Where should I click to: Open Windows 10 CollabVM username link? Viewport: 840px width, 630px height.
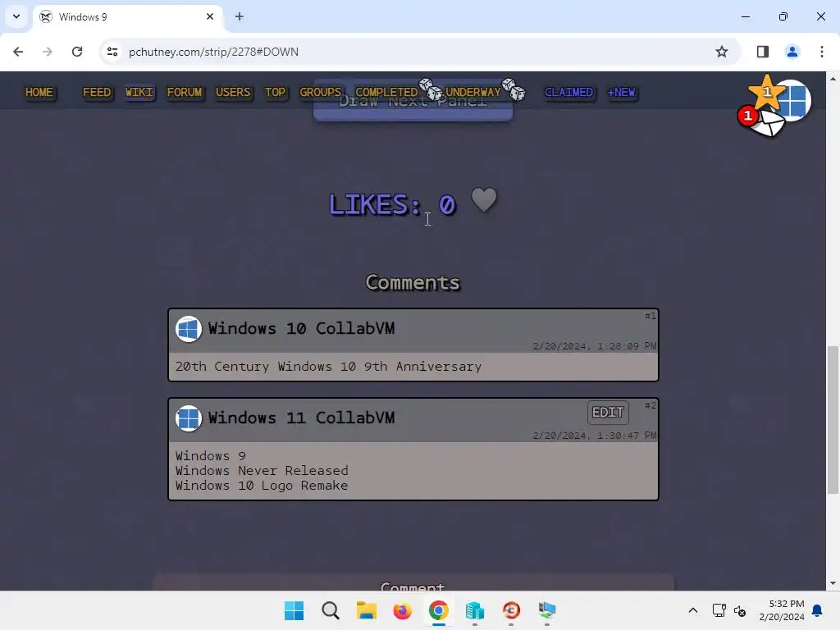click(301, 328)
